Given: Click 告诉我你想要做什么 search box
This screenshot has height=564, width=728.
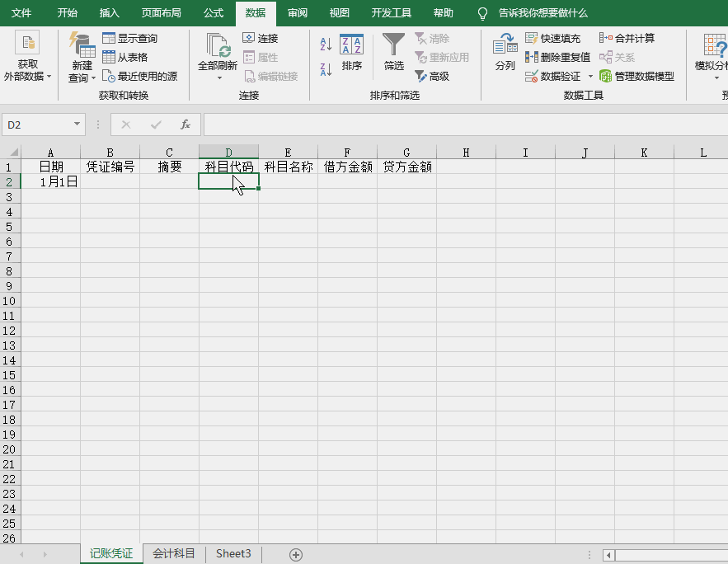Looking at the screenshot, I should click(543, 13).
